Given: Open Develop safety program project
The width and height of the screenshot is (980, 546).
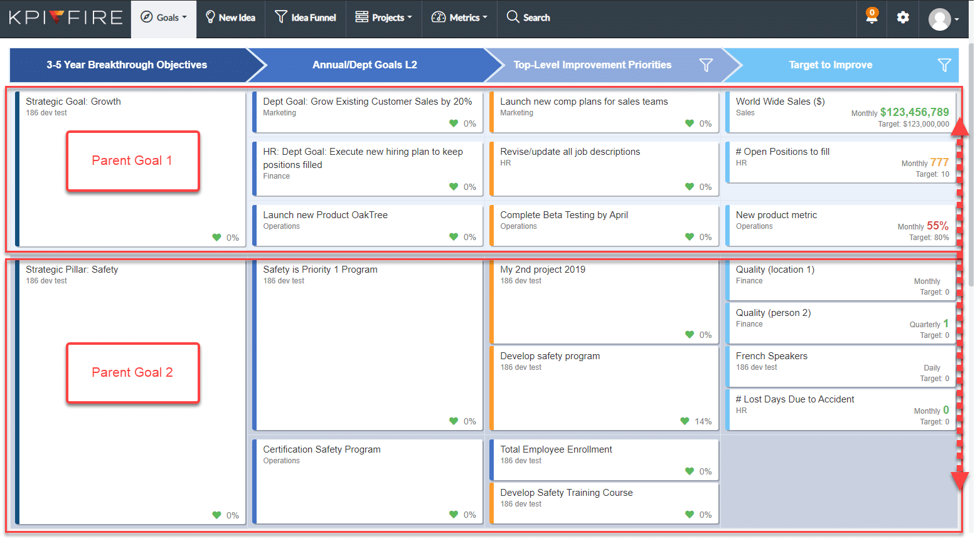Looking at the screenshot, I should pyautogui.click(x=604, y=389).
